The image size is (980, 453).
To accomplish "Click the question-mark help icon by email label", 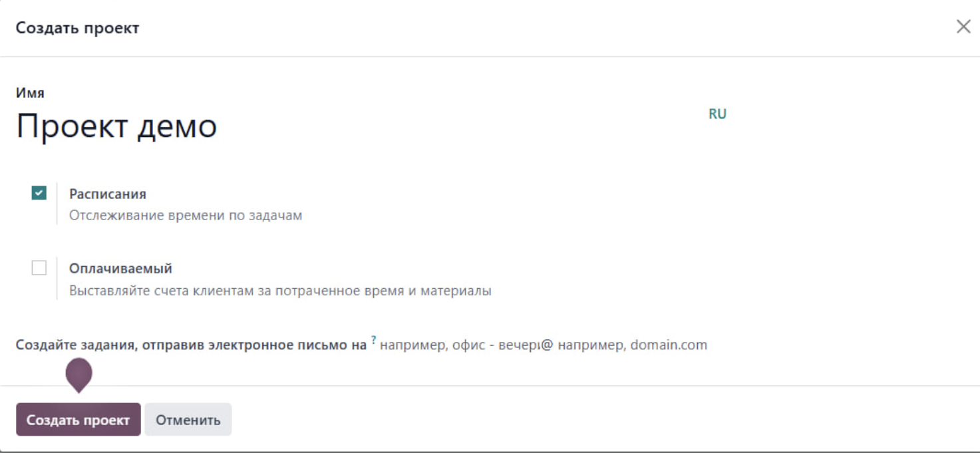I will (x=374, y=341).
